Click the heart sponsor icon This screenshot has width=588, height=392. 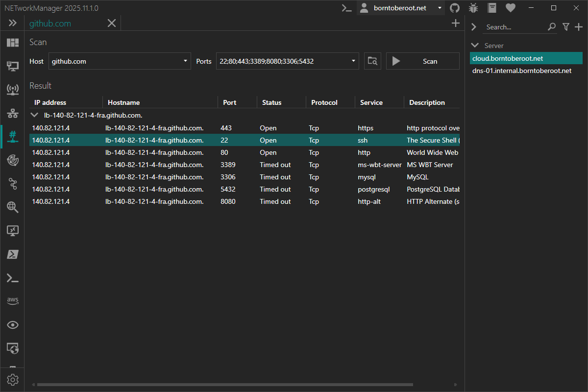[510, 8]
